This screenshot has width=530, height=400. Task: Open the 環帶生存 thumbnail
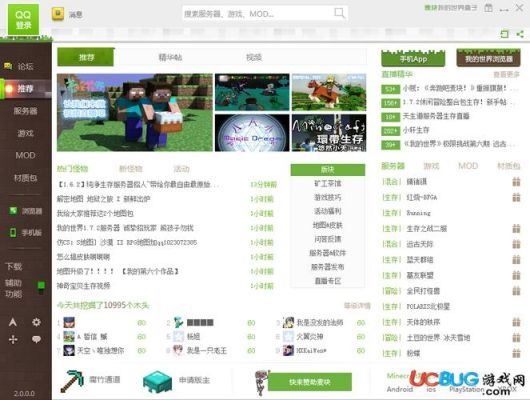(329, 133)
